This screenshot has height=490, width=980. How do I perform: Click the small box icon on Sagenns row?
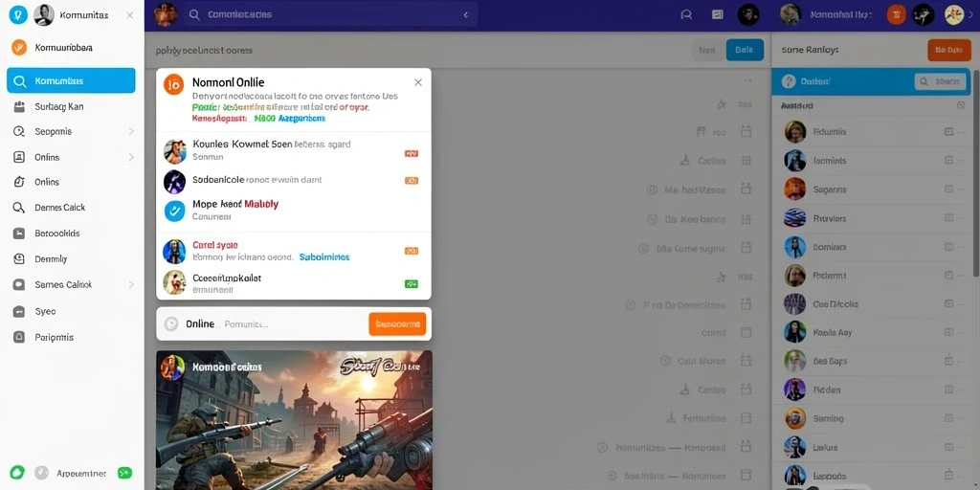click(948, 189)
